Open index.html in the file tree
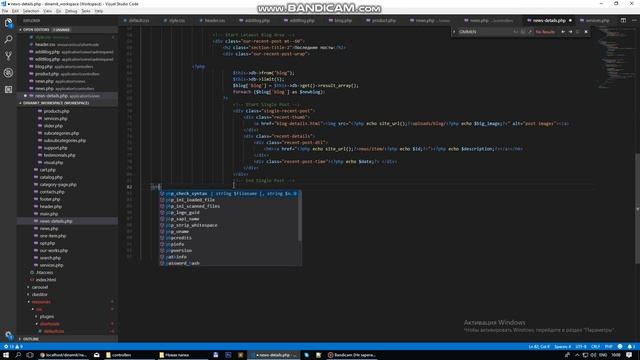 46,280
